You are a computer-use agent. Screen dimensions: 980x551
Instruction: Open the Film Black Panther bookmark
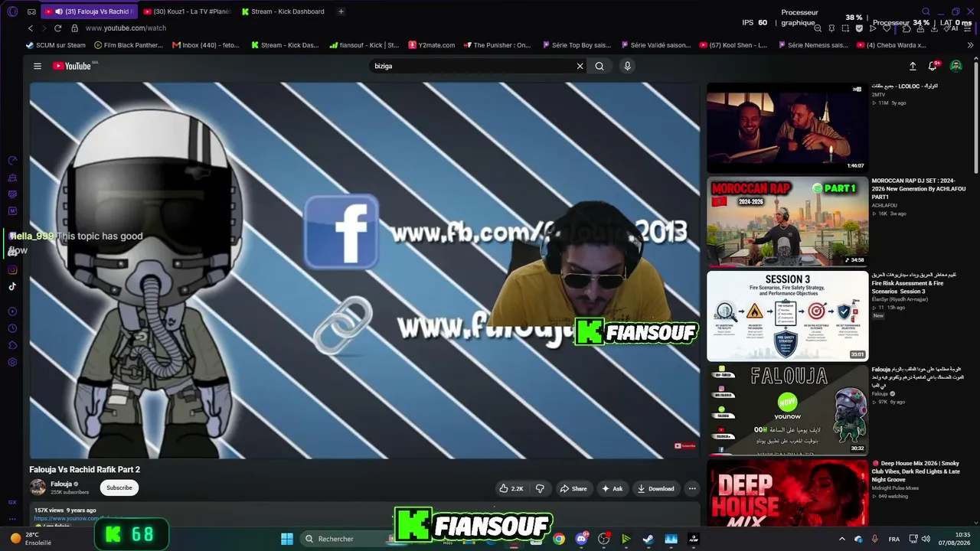(129, 45)
